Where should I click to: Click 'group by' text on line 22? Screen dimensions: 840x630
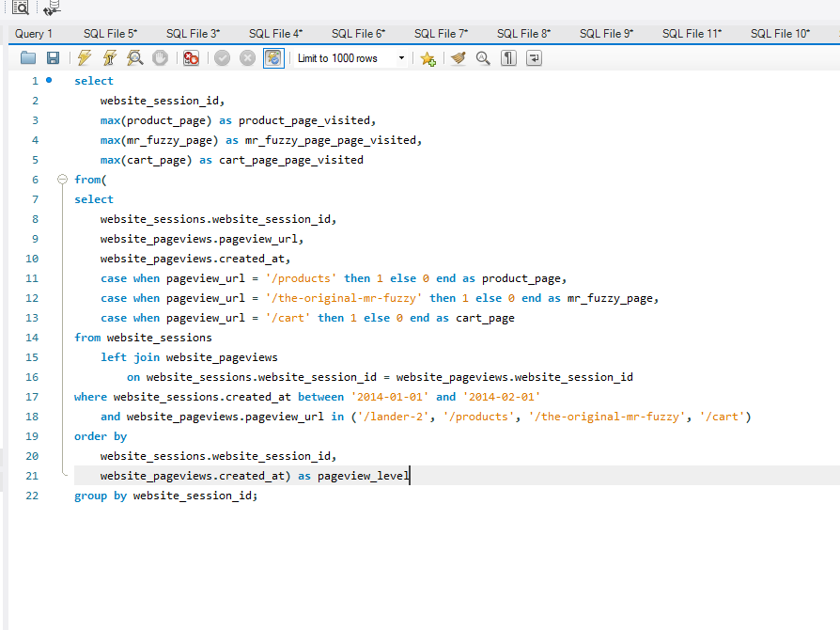[101, 496]
